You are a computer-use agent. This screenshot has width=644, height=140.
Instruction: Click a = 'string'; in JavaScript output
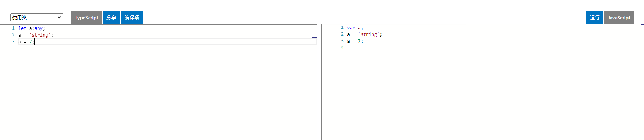point(364,34)
